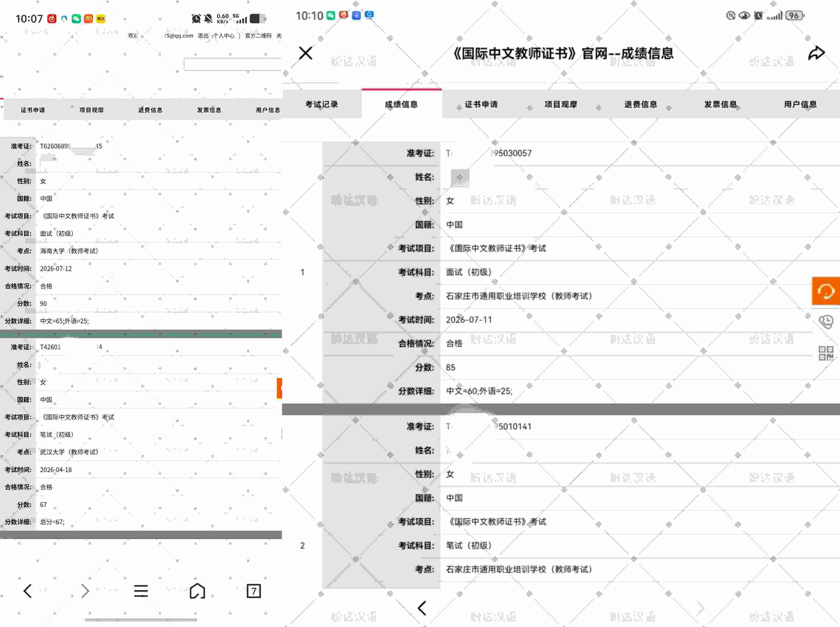Tap orange floating button on left phone edge

(279, 388)
